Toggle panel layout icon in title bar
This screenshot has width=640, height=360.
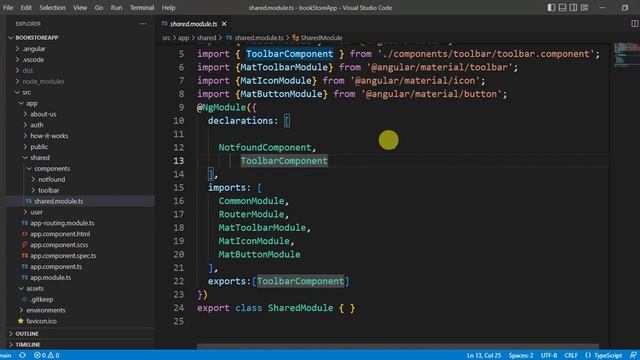click(562, 7)
